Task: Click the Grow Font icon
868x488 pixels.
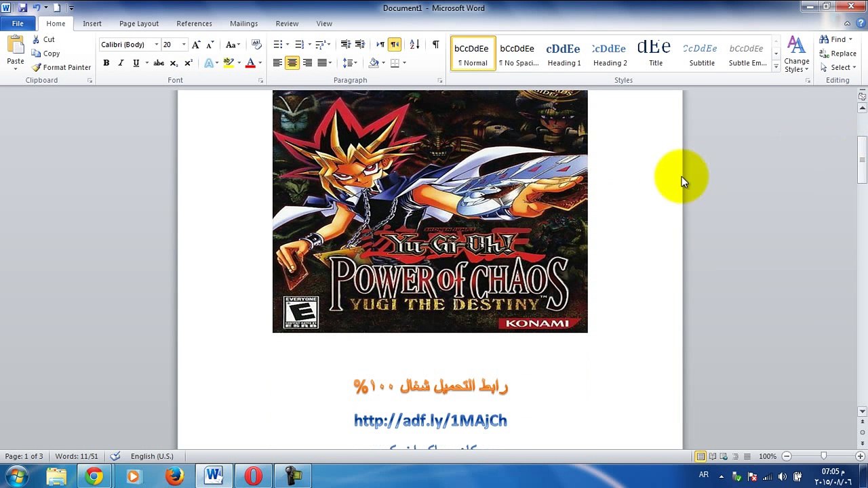Action: pos(196,45)
